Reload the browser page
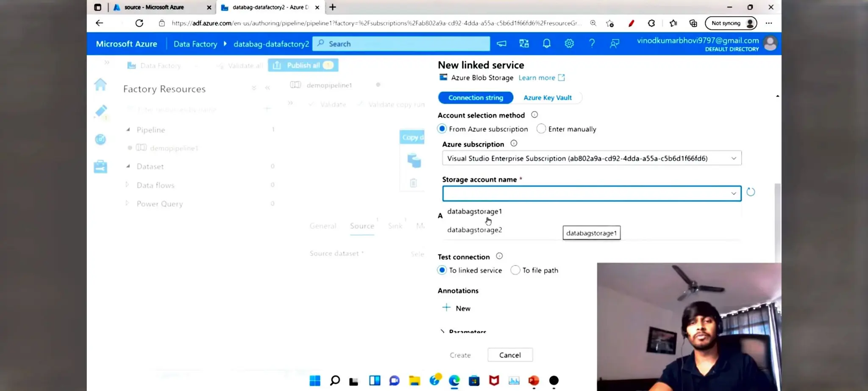This screenshot has height=391, width=868. click(139, 23)
